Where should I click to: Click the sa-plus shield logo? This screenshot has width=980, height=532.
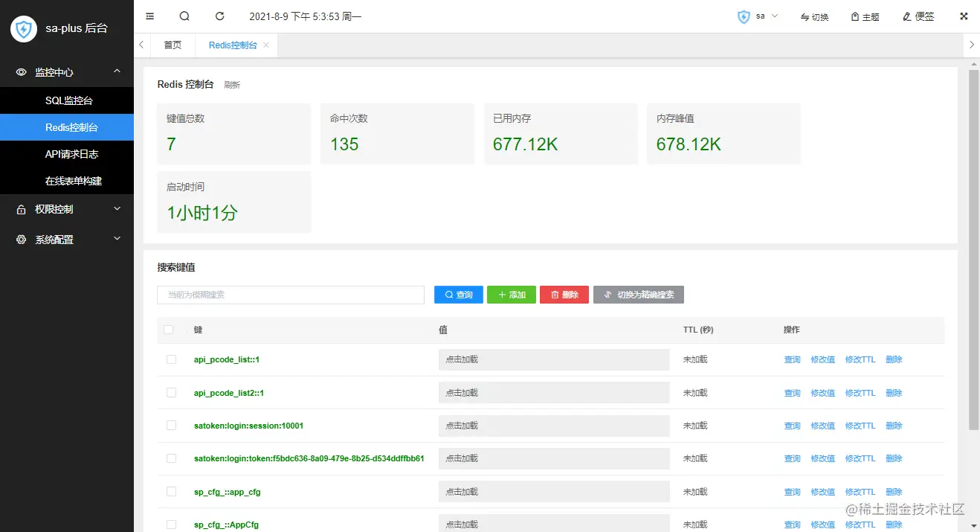coord(24,29)
